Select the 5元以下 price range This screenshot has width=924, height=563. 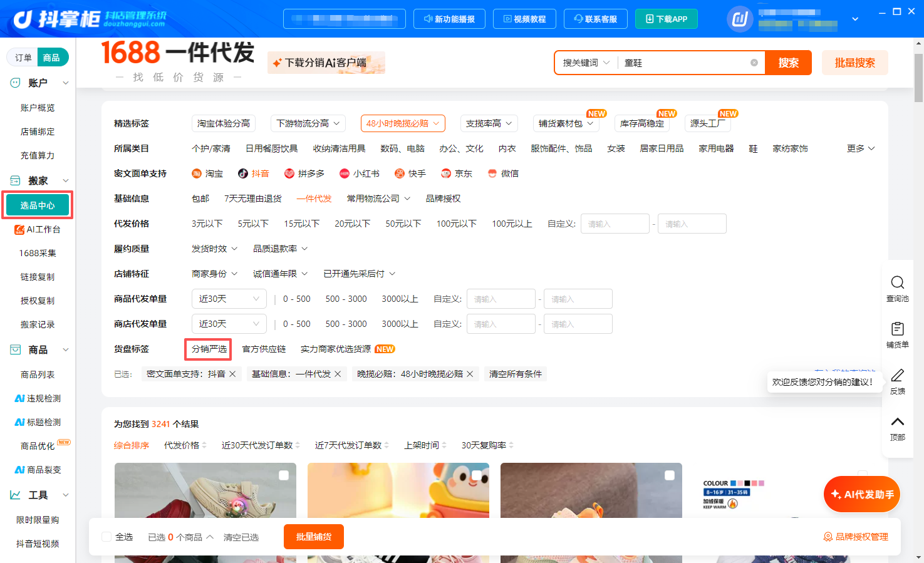(253, 224)
